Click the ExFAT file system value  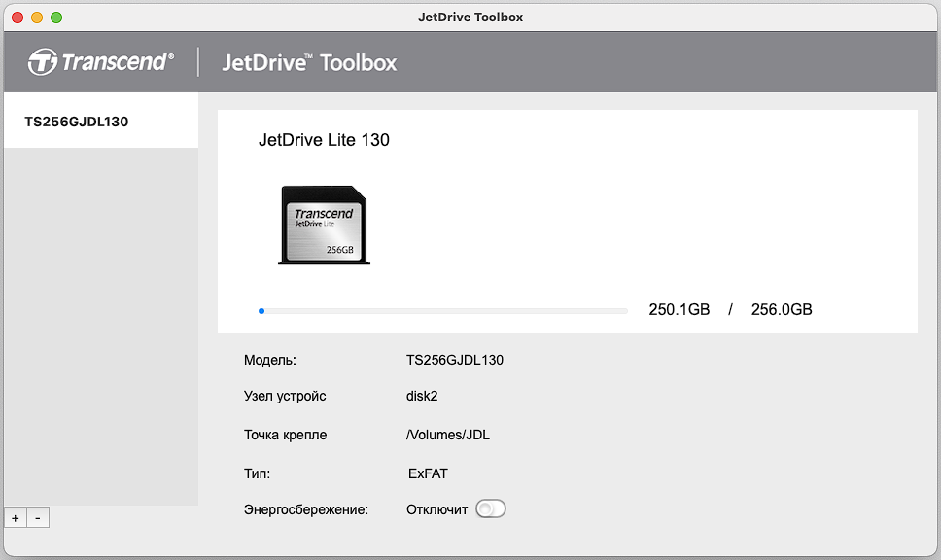428,473
